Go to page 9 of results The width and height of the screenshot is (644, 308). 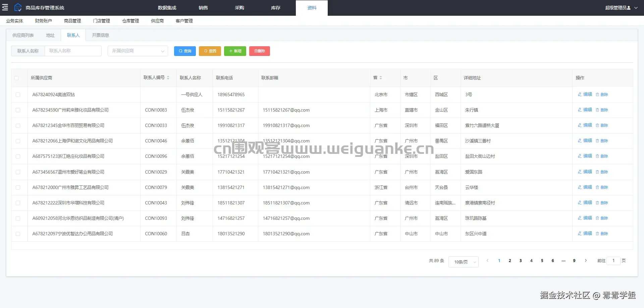point(574,261)
